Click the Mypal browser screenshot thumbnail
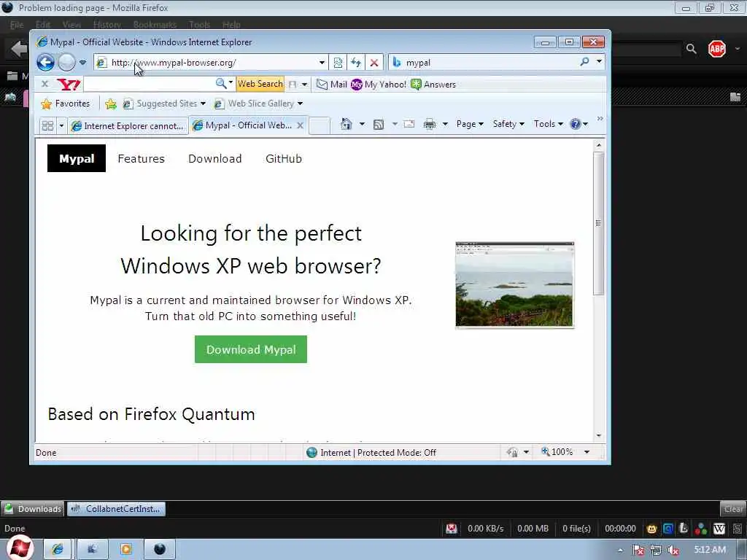The width and height of the screenshot is (747, 560). 514,285
